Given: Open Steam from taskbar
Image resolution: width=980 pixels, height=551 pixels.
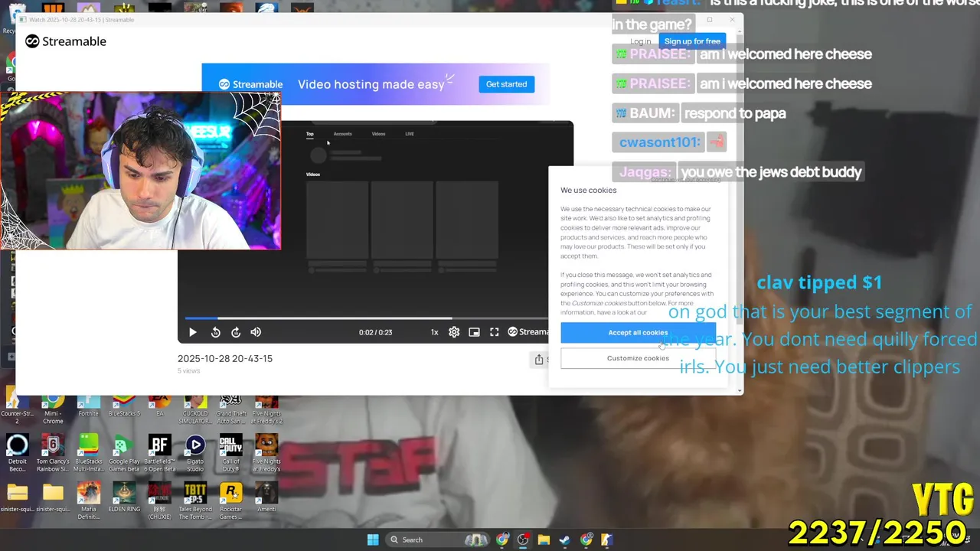Looking at the screenshot, I should tap(564, 540).
